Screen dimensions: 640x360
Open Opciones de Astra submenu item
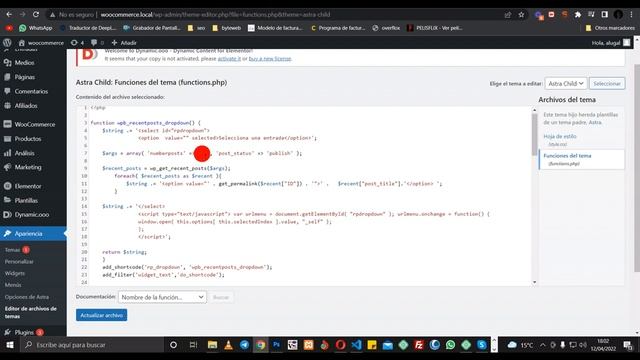[27, 297]
